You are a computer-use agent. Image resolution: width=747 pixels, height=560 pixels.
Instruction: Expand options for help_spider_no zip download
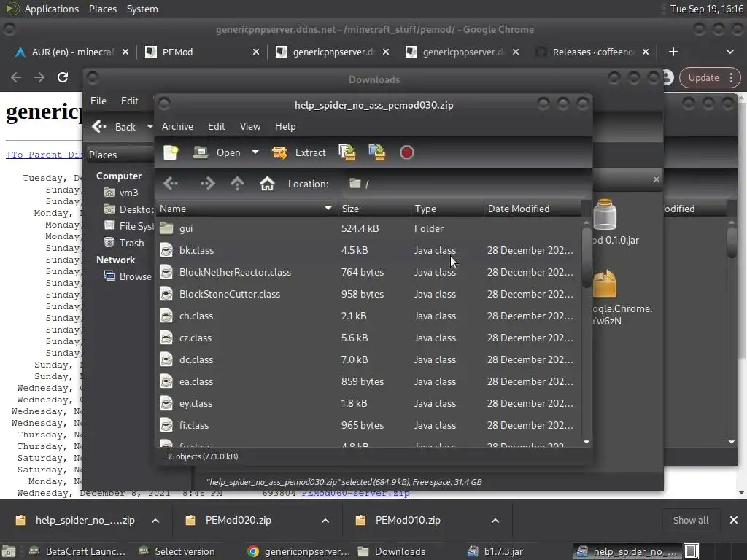coord(155,521)
